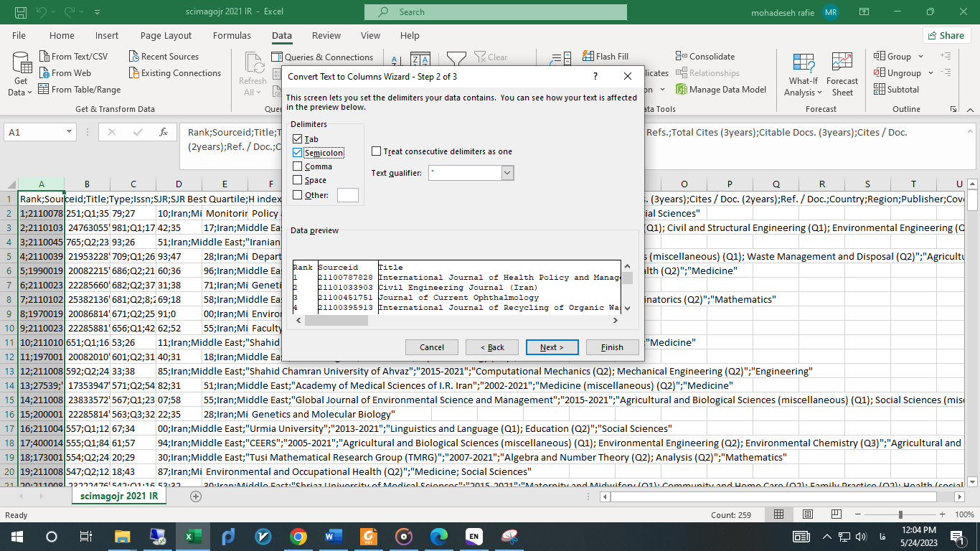The width and height of the screenshot is (980, 551).
Task: Click the Cancel button in wizard
Action: (x=432, y=347)
